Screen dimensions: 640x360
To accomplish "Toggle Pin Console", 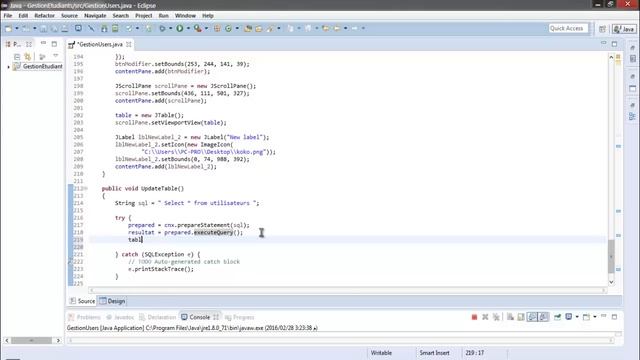I will point(557,317).
